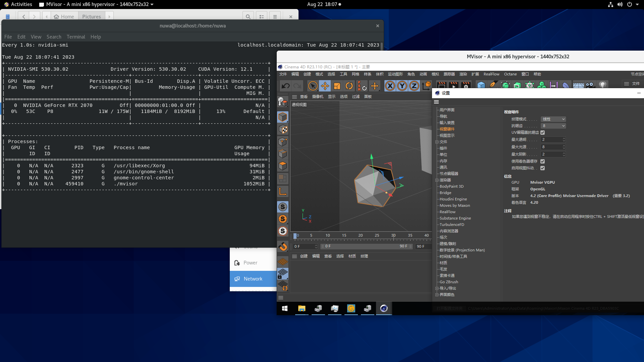Toggle 启用视图抖动 checkbox

(542, 168)
